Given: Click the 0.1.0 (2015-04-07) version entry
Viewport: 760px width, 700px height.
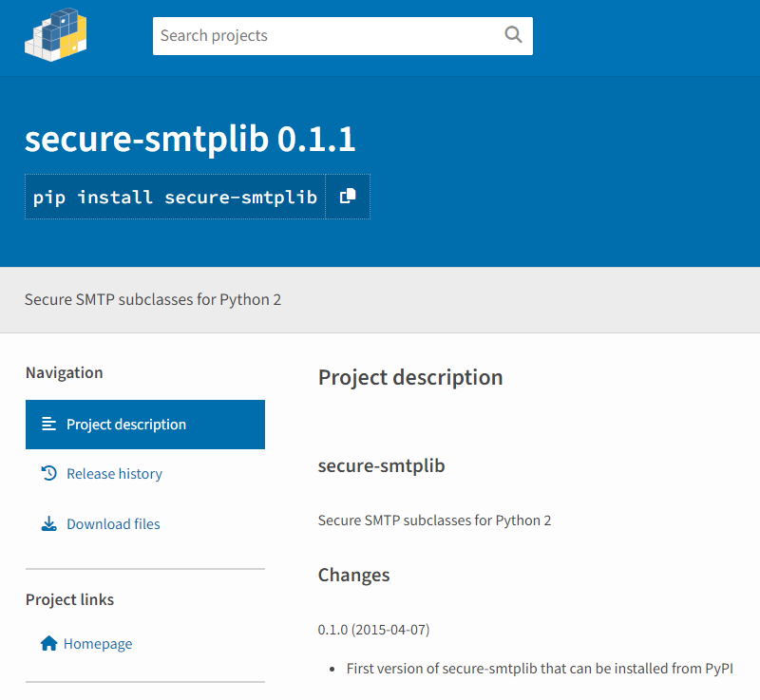Looking at the screenshot, I should click(x=373, y=630).
